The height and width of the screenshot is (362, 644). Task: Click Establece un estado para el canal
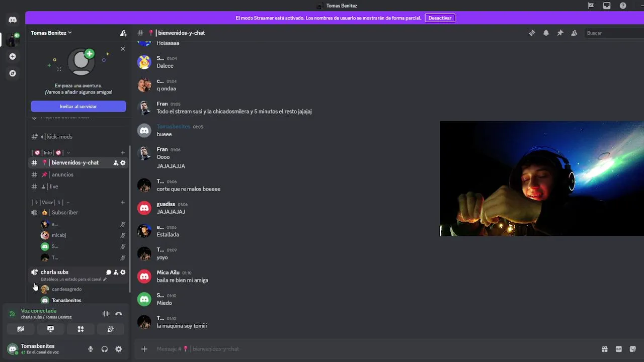[71, 279]
